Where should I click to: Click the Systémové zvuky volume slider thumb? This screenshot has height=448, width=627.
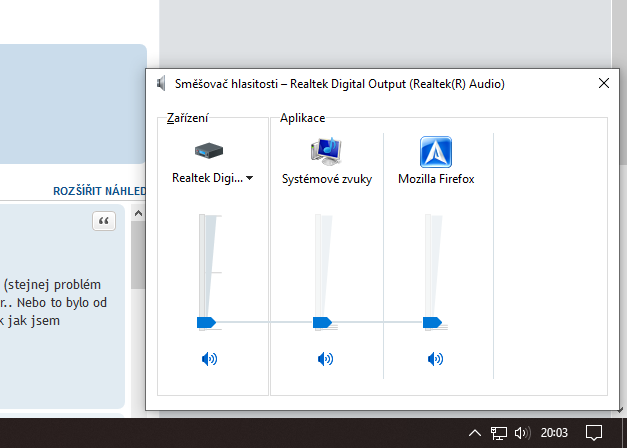pyautogui.click(x=322, y=322)
